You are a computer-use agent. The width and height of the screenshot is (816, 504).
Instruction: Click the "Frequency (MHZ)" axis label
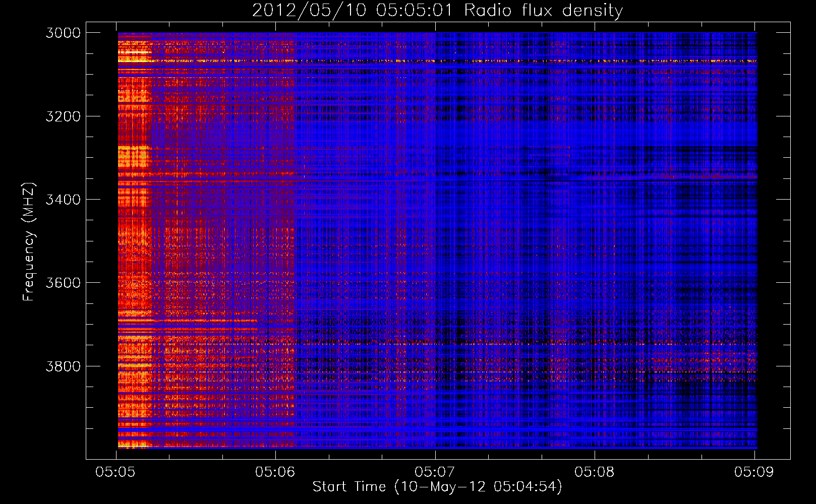29,242
